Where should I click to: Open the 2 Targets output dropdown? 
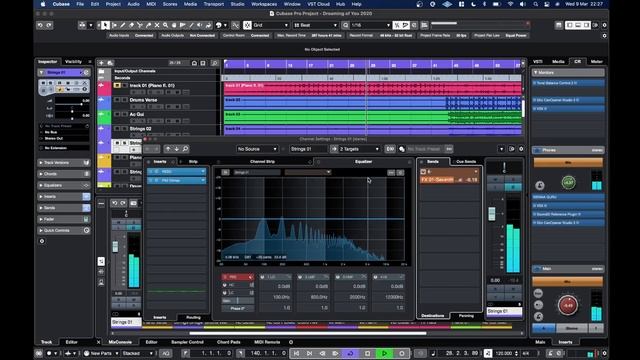(x=359, y=149)
